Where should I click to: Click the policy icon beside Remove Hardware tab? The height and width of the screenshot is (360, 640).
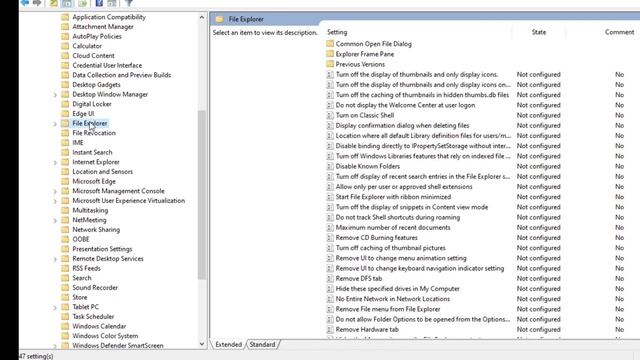click(330, 329)
